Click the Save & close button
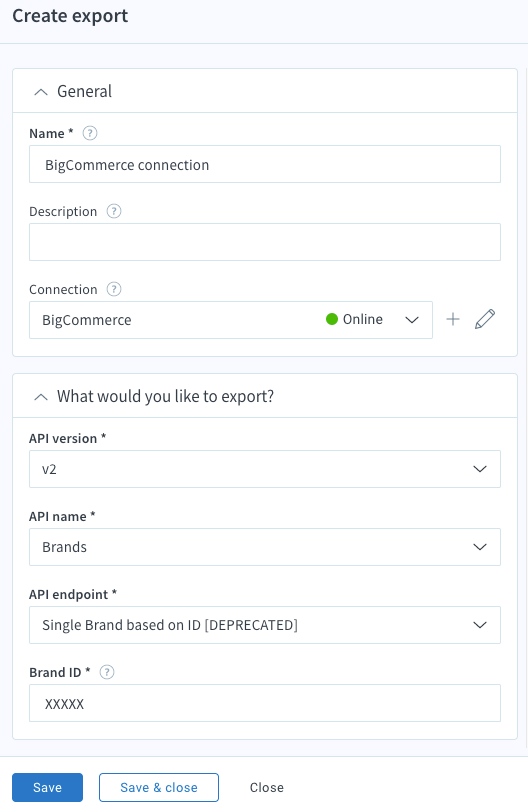This screenshot has height=812, width=528. point(159,788)
